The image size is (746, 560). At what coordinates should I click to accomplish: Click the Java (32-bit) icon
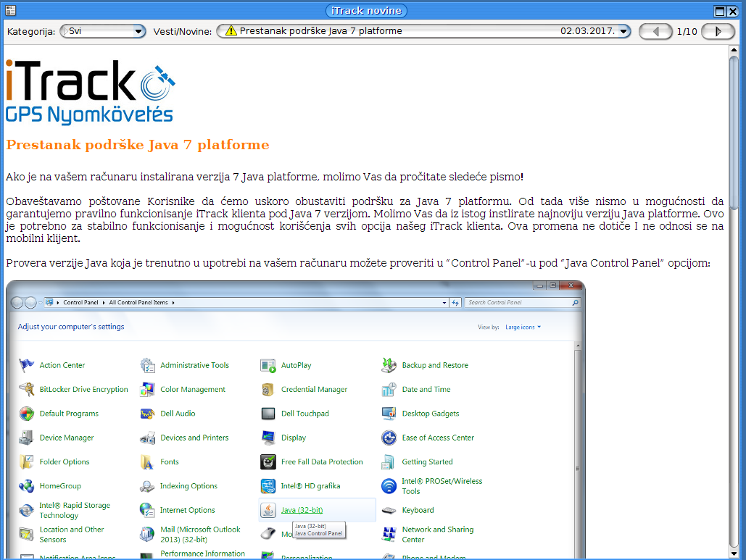point(268,510)
